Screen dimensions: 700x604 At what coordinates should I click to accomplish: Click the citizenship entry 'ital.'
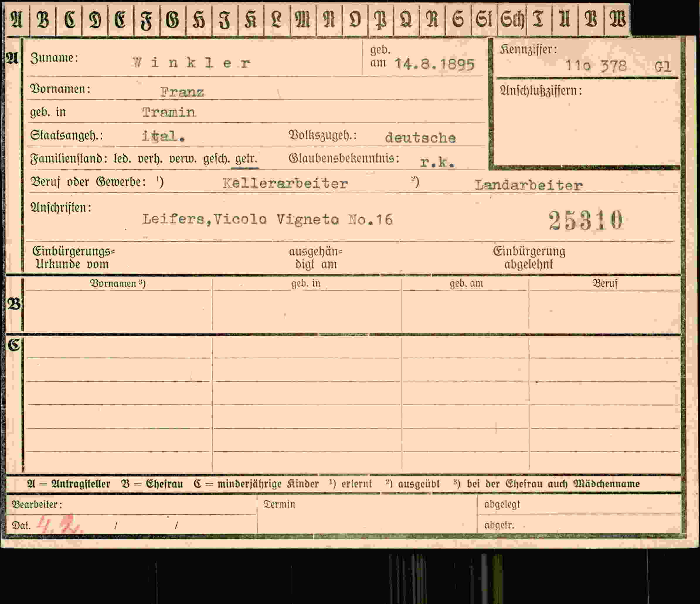[x=163, y=136]
